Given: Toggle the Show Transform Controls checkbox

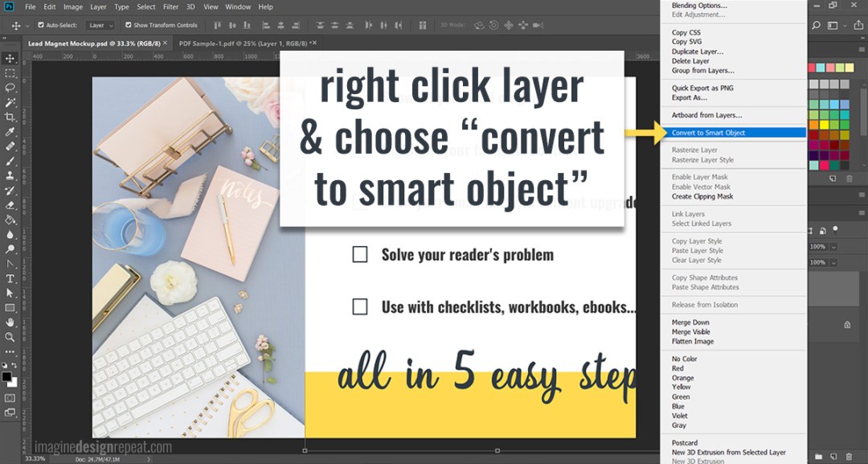Looking at the screenshot, I should 129,26.
